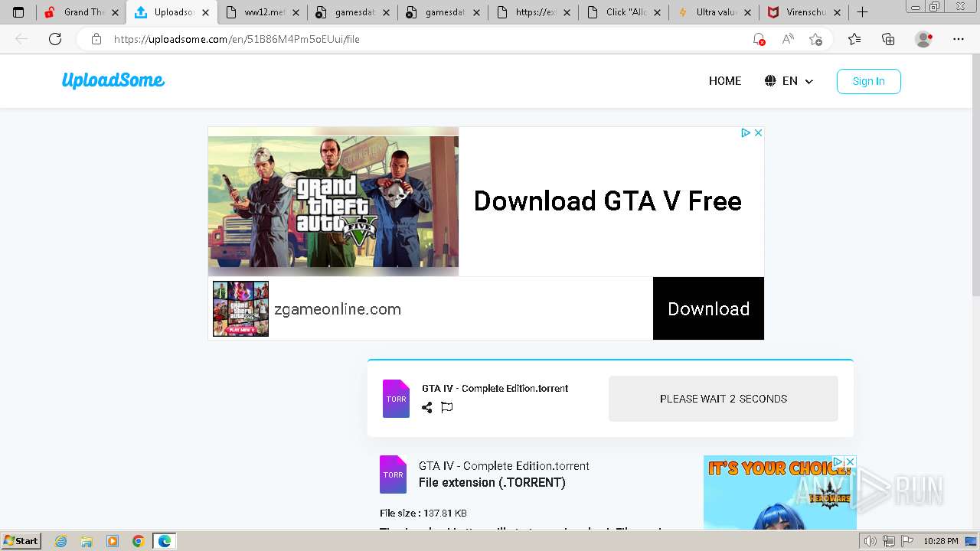Click the GTA V ad image
The height and width of the screenshot is (551, 980).
pyautogui.click(x=333, y=201)
